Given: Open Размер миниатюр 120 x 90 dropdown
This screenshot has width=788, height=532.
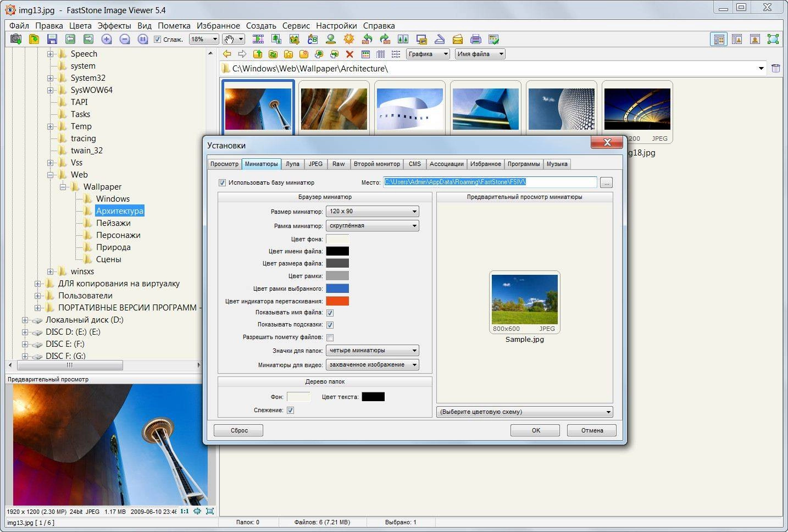Looking at the screenshot, I should [372, 211].
